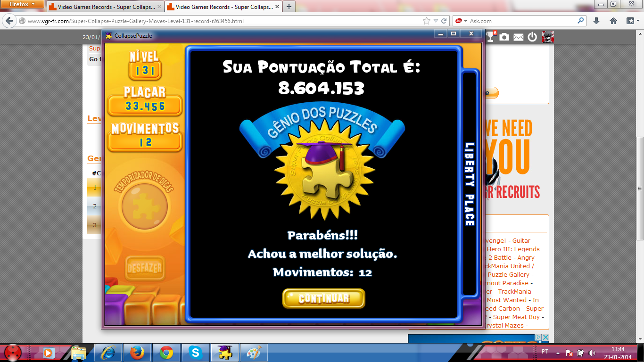This screenshot has height=362, width=644.
Task: Click the Firefox home icon
Action: coord(613,21)
